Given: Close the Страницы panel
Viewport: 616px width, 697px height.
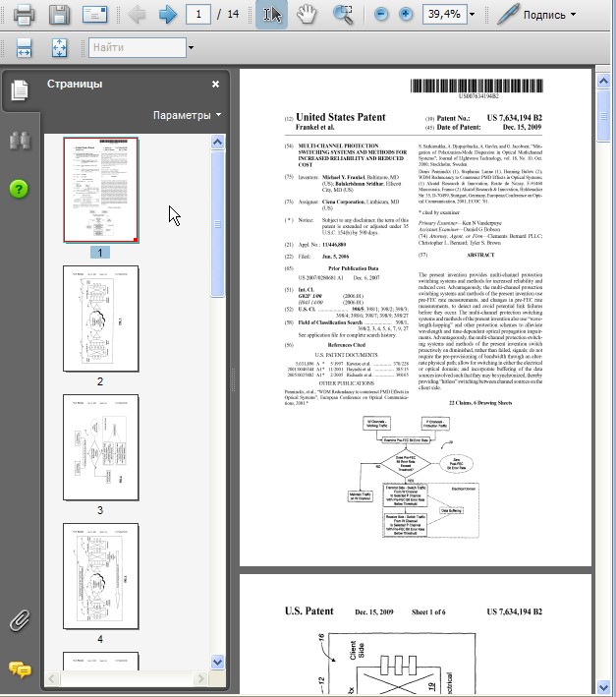Looking at the screenshot, I should click(x=215, y=85).
